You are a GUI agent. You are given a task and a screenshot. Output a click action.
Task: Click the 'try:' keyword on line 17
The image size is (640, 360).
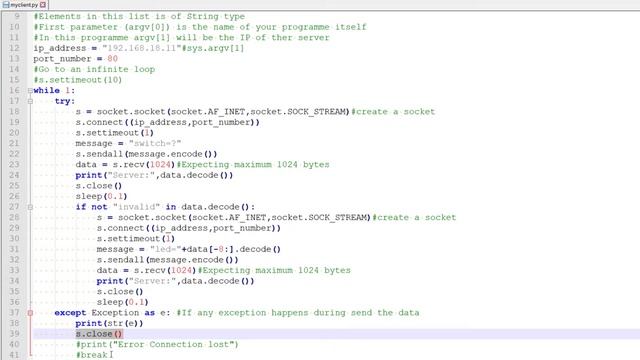click(65, 101)
